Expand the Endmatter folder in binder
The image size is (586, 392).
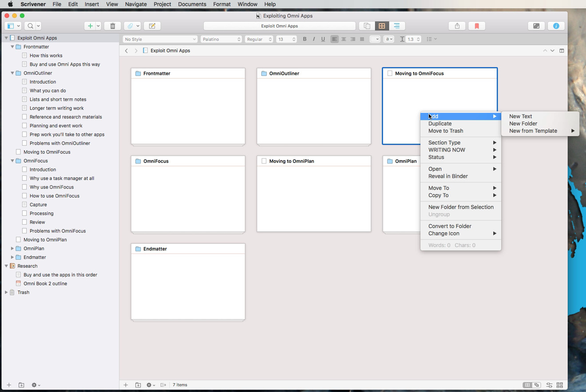click(12, 257)
